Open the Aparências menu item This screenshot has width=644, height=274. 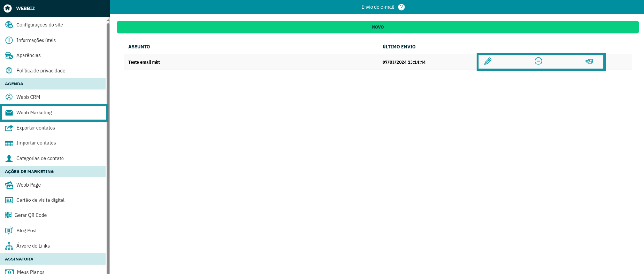pyautogui.click(x=28, y=55)
